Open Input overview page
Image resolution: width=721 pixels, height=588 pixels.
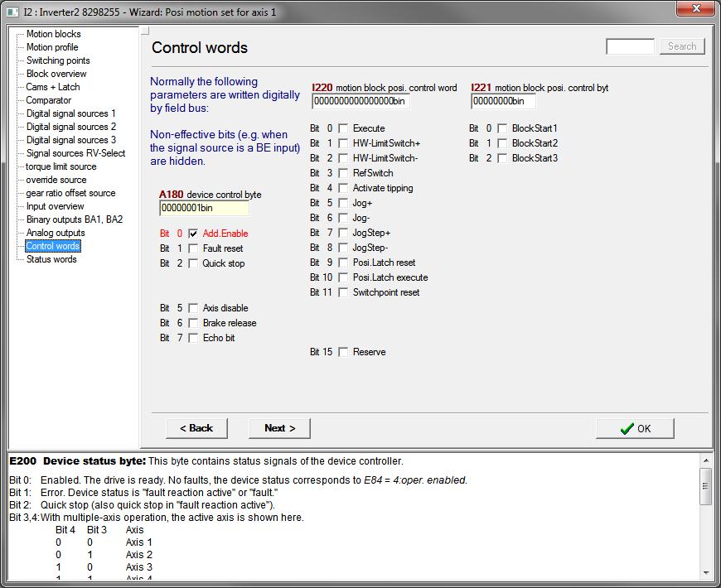tap(56, 207)
